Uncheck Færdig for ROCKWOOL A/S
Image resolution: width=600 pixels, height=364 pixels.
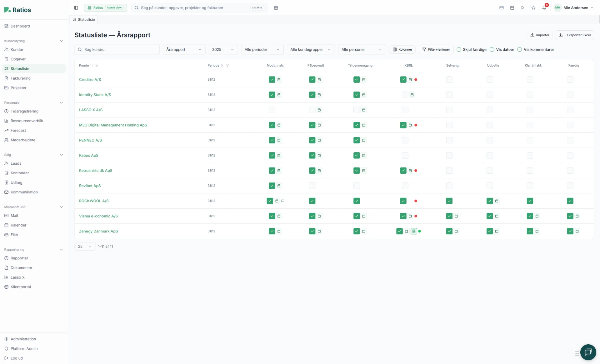570,201
